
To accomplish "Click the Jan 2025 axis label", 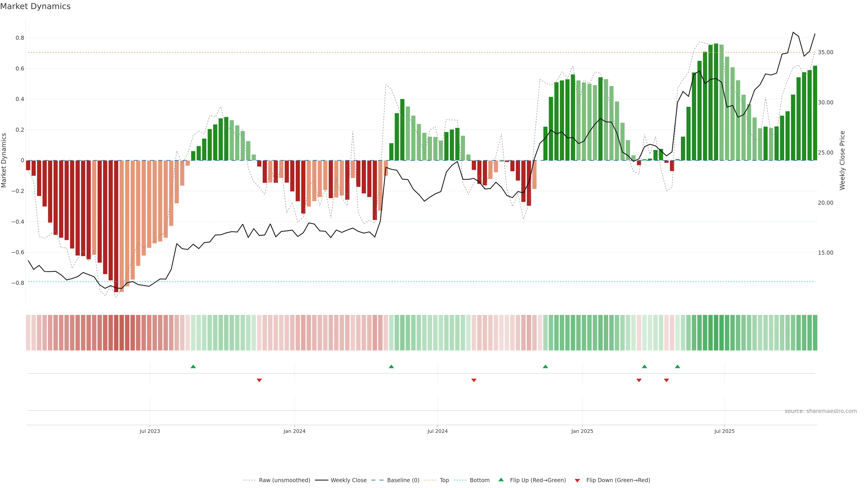I will [x=582, y=431].
